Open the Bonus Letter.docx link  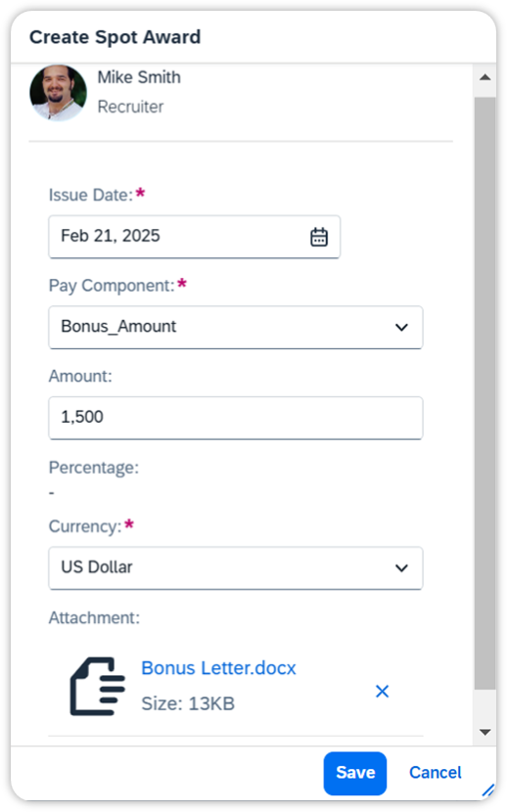[218, 668]
